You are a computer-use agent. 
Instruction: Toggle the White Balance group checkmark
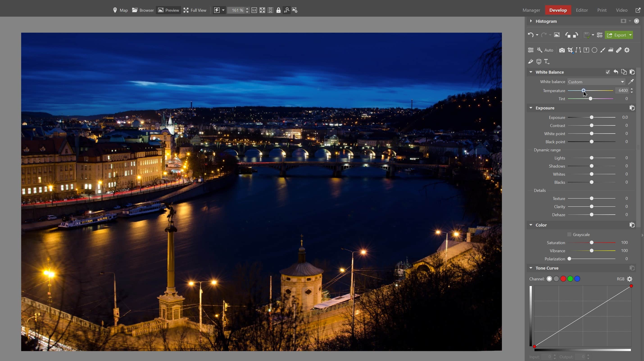pos(608,72)
